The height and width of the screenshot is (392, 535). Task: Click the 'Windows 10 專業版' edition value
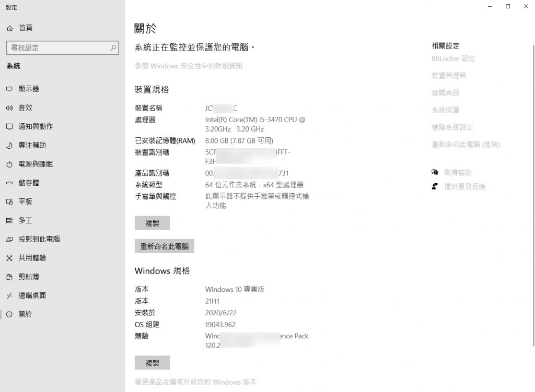[x=235, y=289]
